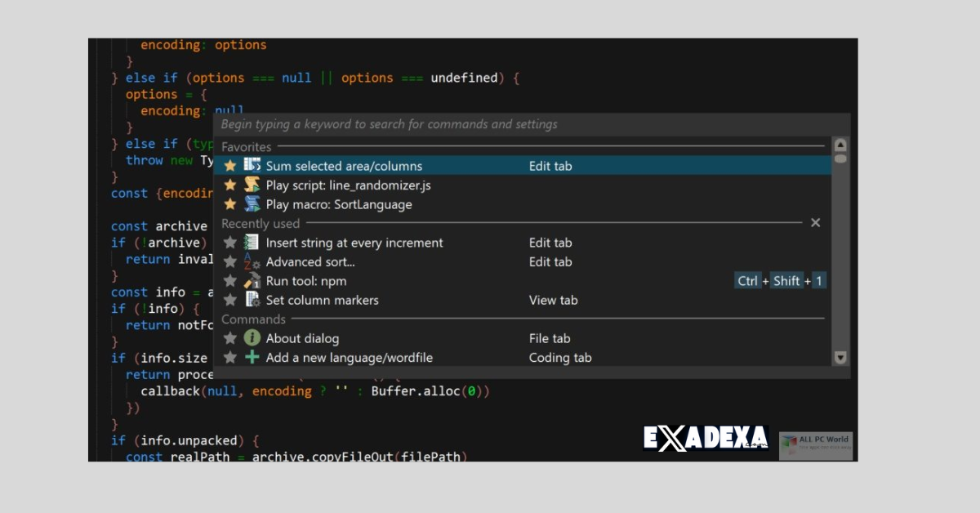
Task: Click the Play macro SortLanguage scroll icon
Action: [x=252, y=204]
